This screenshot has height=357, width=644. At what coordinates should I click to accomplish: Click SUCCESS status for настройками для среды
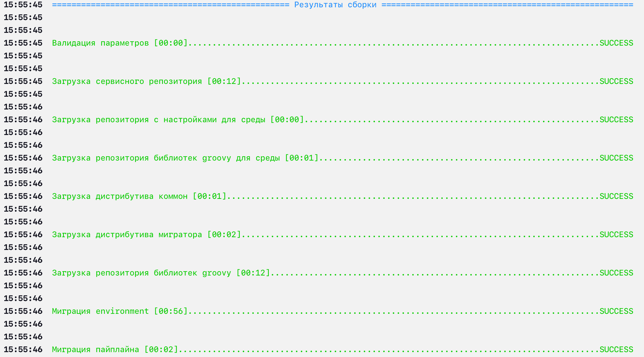pyautogui.click(x=616, y=120)
